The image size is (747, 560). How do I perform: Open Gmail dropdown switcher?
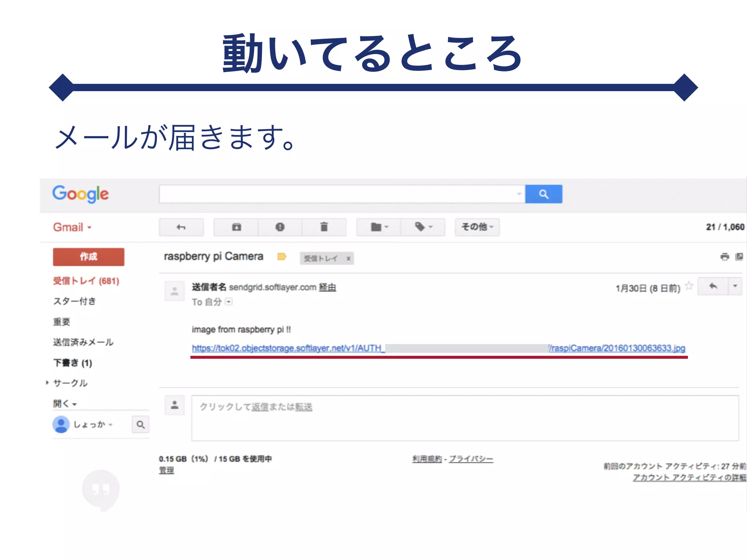(x=72, y=227)
